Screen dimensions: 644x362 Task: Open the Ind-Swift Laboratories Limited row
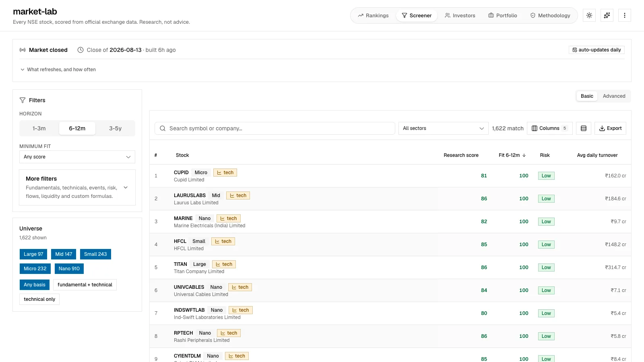coord(390,313)
